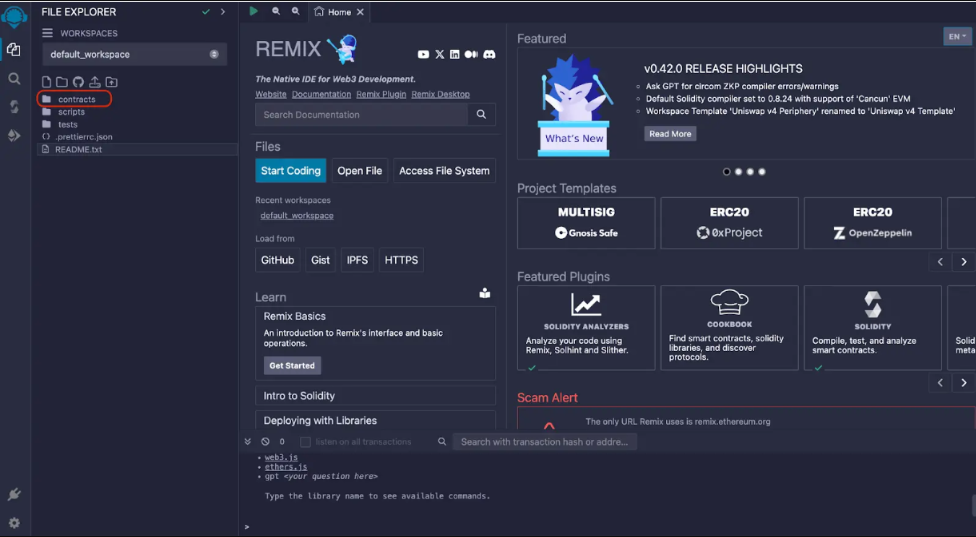
Task: Open the Settings gear icon
Action: (14, 523)
